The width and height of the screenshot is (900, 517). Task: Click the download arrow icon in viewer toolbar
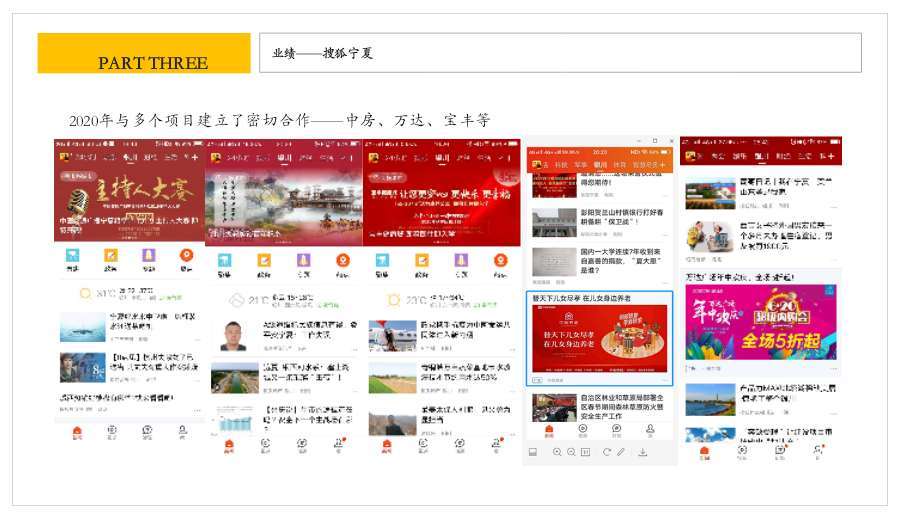643,453
